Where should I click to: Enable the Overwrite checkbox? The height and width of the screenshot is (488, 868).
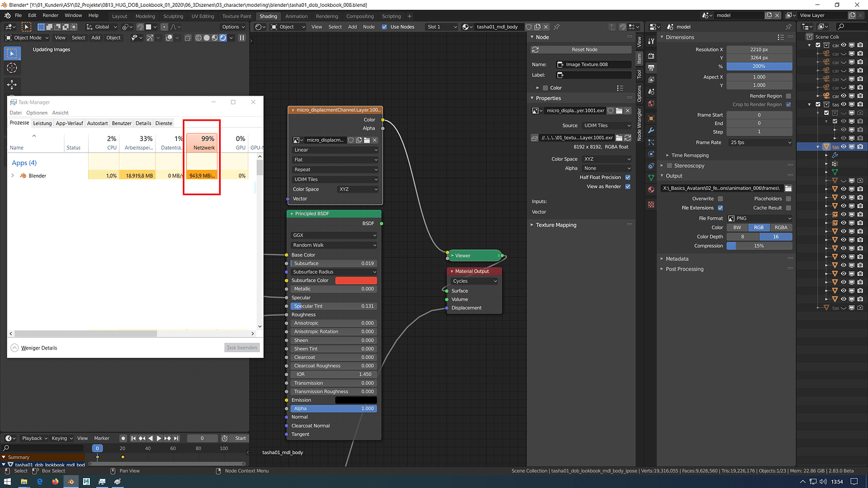720,199
